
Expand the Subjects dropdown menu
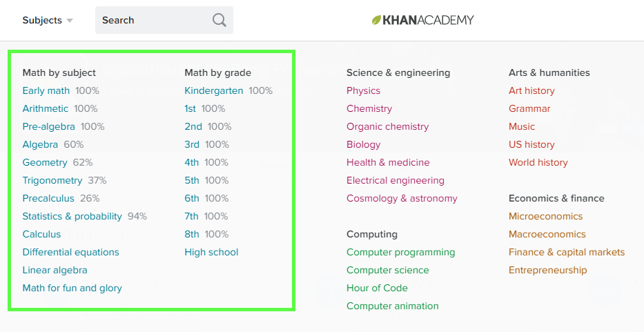pyautogui.click(x=47, y=20)
